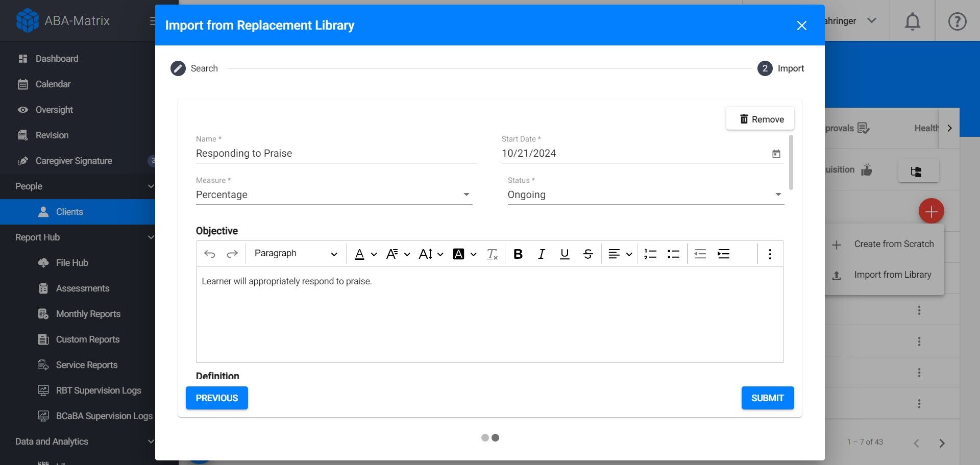Open the Status dropdown
The image size is (980, 465).
646,194
